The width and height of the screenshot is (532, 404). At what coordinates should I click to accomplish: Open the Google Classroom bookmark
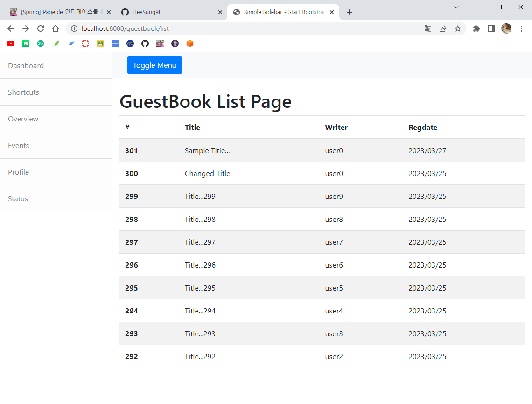point(100,43)
